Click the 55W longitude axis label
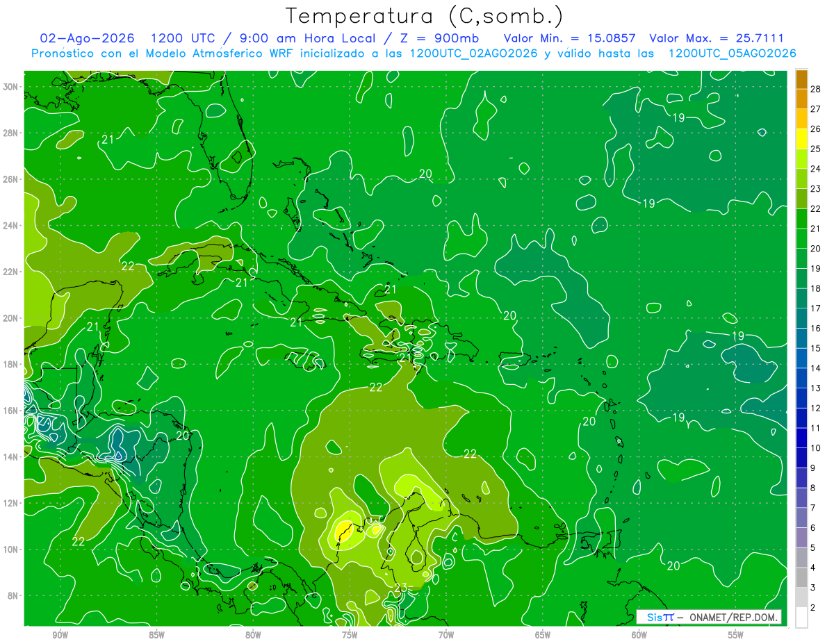The height and width of the screenshot is (644, 834). click(x=736, y=635)
